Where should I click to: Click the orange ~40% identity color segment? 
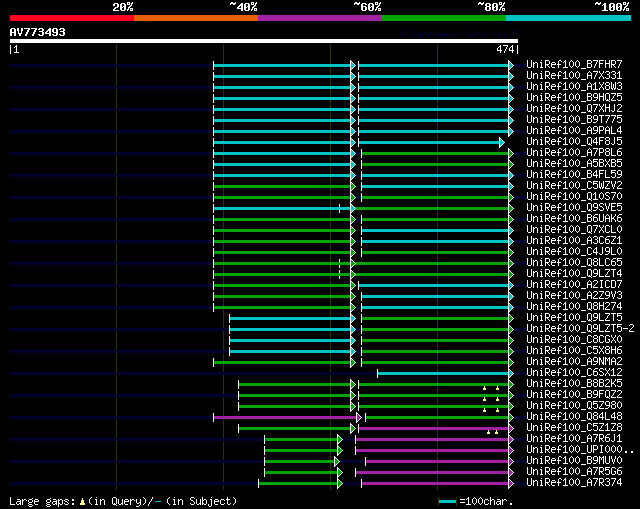pyautogui.click(x=196, y=18)
